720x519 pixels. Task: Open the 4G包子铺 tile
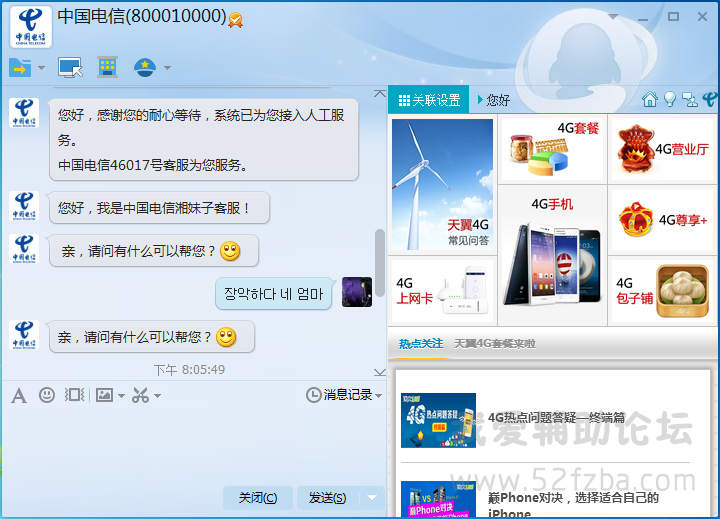click(x=662, y=291)
